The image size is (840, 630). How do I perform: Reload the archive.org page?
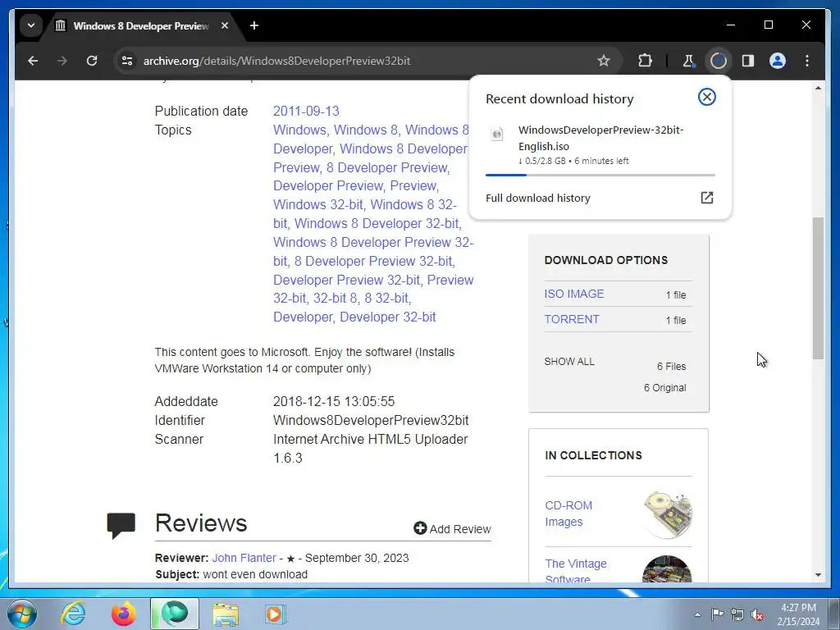pos(92,61)
